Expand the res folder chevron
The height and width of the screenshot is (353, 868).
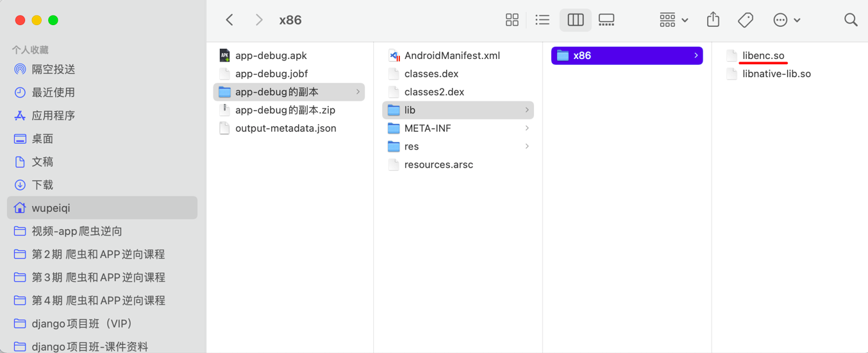527,146
